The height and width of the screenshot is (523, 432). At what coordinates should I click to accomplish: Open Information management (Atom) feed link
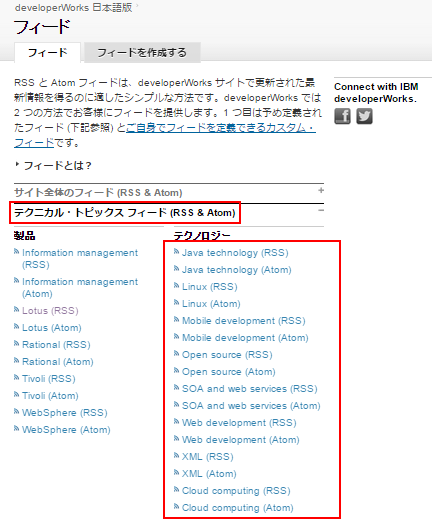(x=80, y=288)
